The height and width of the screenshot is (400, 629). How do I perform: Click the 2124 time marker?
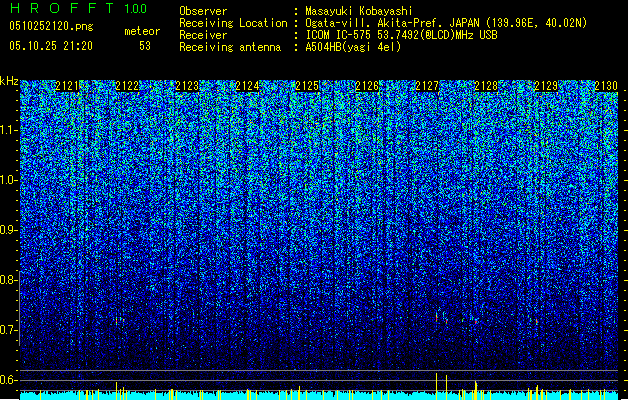click(x=247, y=86)
